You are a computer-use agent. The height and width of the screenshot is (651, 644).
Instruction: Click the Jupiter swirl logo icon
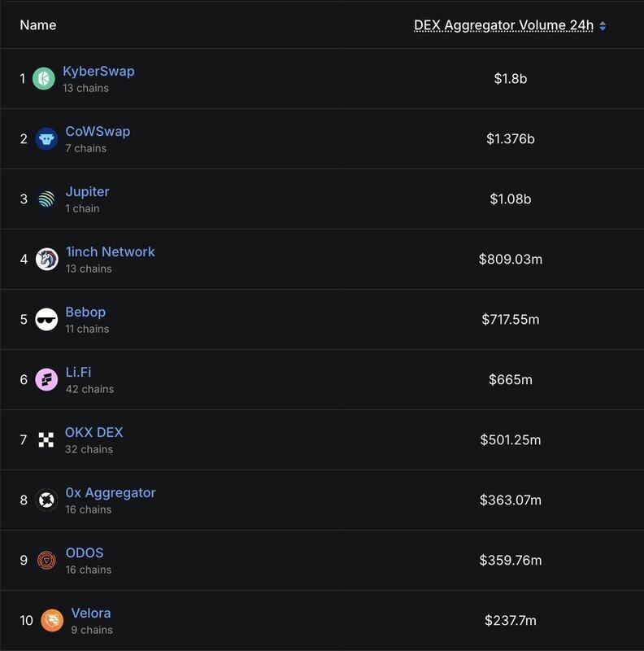point(46,199)
